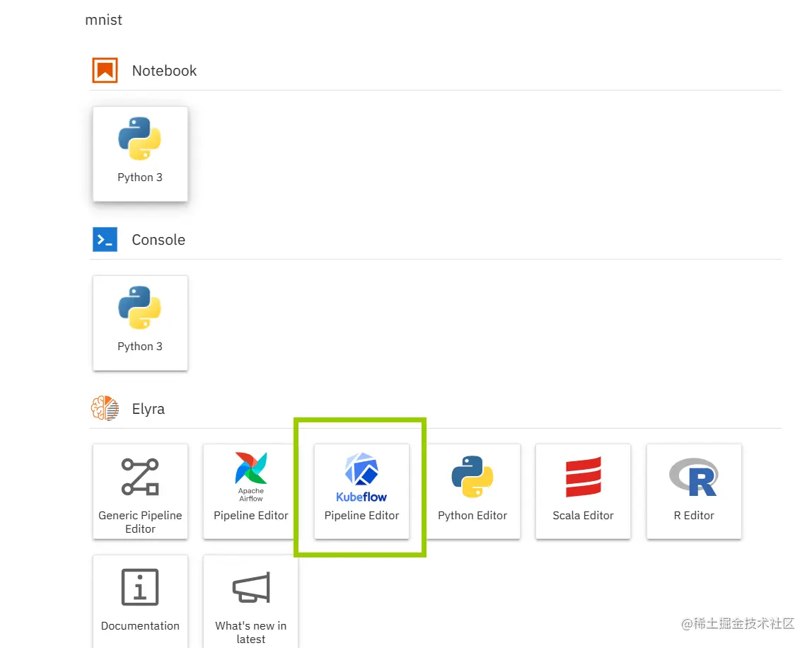This screenshot has width=812, height=648.
Task: Click the Notebook section bookmark icon
Action: pyautogui.click(x=105, y=71)
